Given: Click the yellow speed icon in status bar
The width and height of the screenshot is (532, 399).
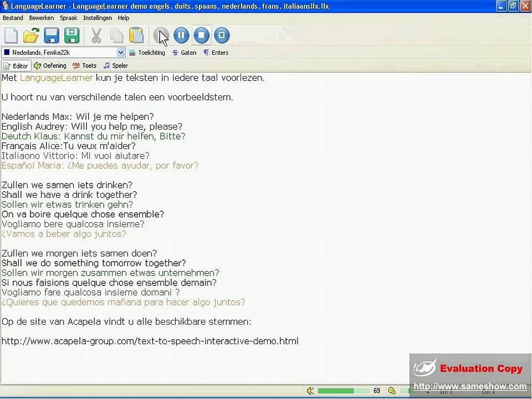Looking at the screenshot, I should [392, 391].
